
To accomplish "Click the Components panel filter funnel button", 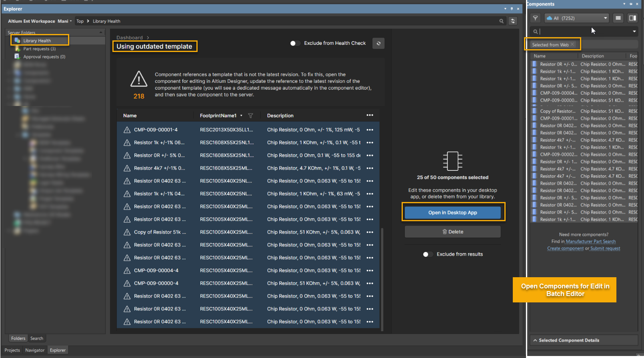I will click(535, 18).
